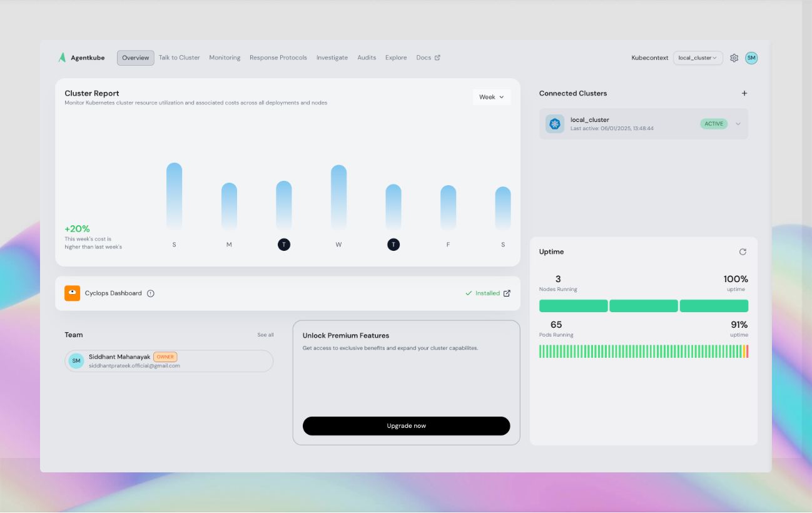Click the Agentkube logo icon
Image resolution: width=812 pixels, height=513 pixels.
tap(62, 58)
